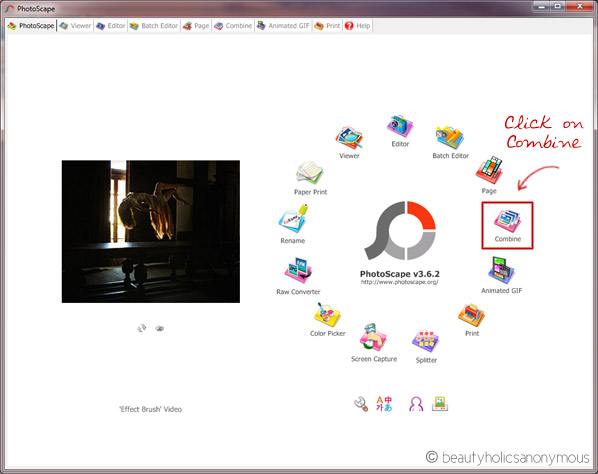
Task: Open the Batch Editor circle icon
Action: (450, 137)
